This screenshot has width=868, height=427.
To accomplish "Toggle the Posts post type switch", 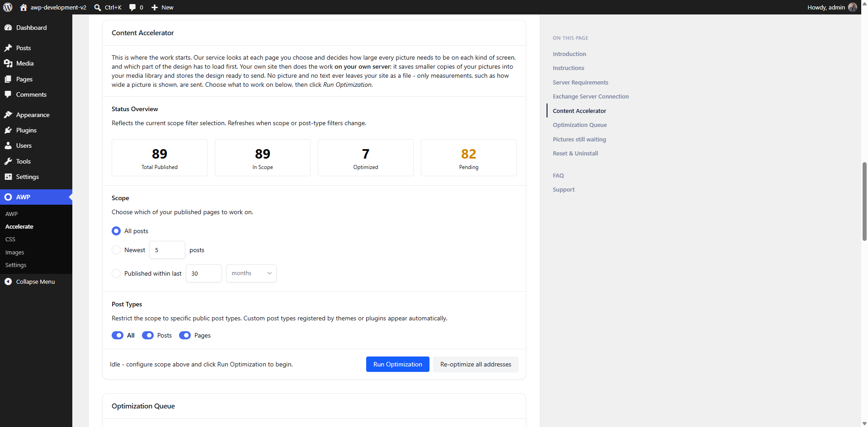I will click(148, 335).
